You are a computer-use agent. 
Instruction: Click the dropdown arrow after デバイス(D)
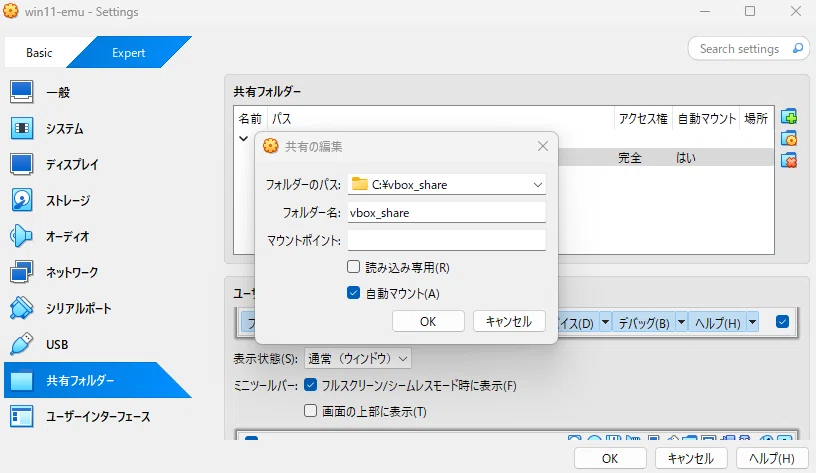605,323
